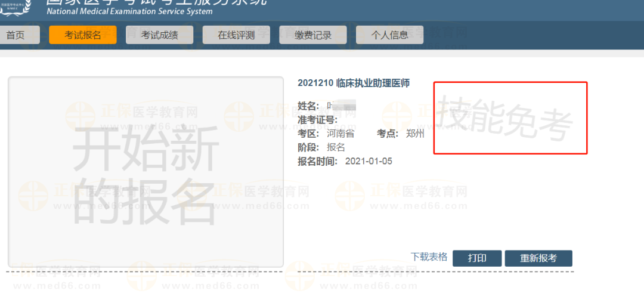Click the 重新报考 button
Screen dimensions: 644x306
coord(538,258)
